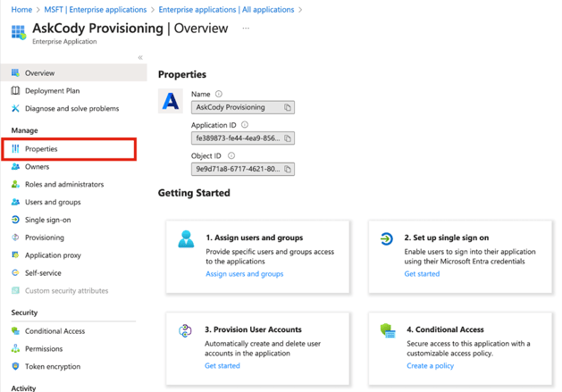Click the enterprise application icon beside title
This screenshot has height=392, width=562.
click(x=19, y=32)
